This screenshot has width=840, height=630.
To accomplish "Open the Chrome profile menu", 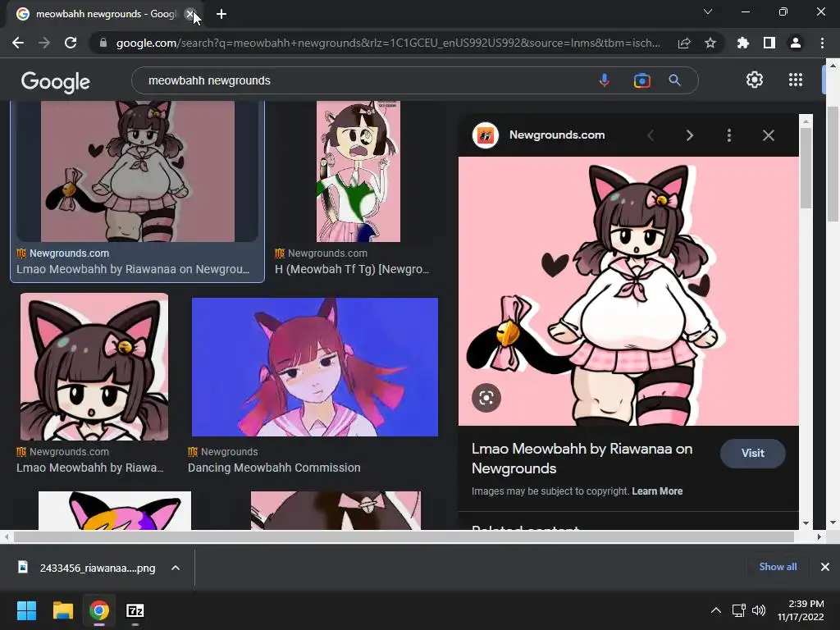I will (x=796, y=43).
